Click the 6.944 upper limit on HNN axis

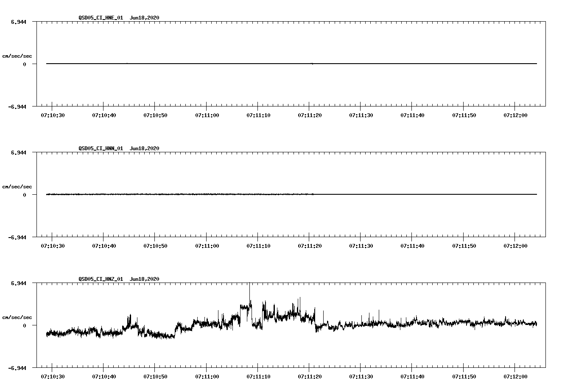[x=19, y=153]
